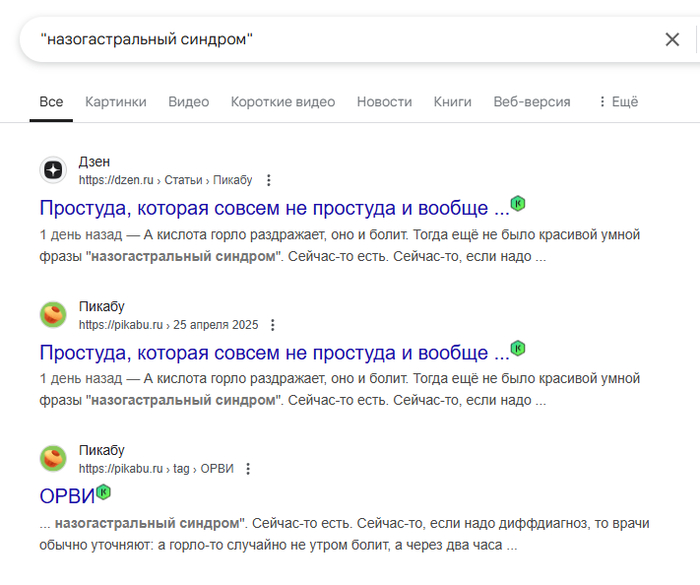Open Пикабу result titled Простуда, которая совсем

point(274,353)
